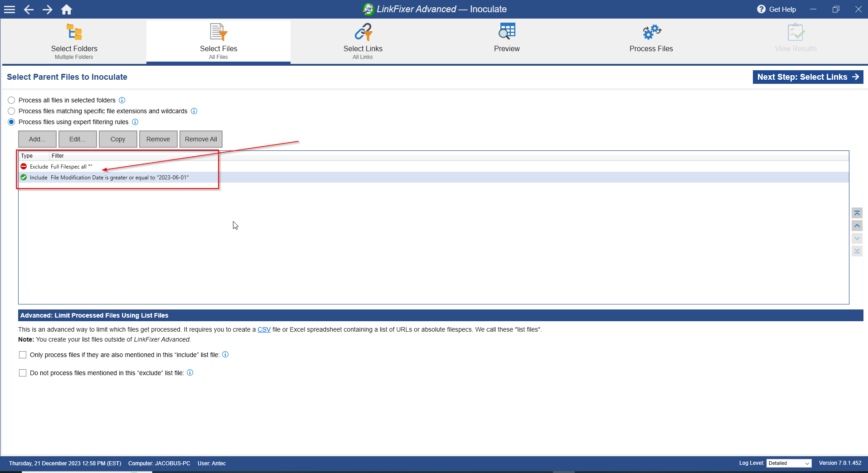Click the Edit... button
The height and width of the screenshot is (473, 868).
point(78,139)
